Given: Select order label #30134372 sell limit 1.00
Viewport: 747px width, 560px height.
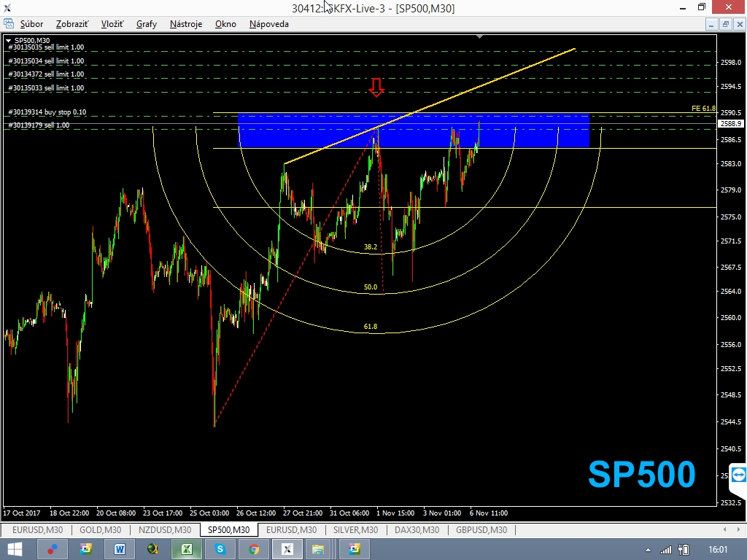Looking at the screenshot, I should pos(46,74).
